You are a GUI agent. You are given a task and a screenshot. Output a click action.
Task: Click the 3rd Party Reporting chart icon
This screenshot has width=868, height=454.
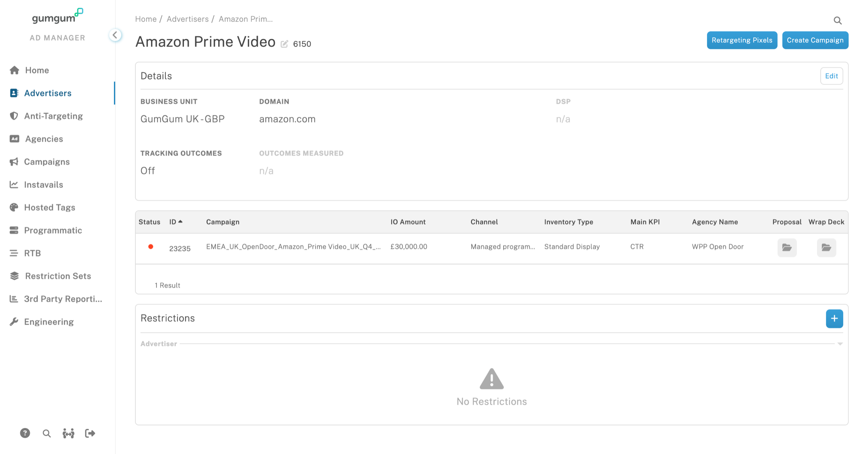14,299
